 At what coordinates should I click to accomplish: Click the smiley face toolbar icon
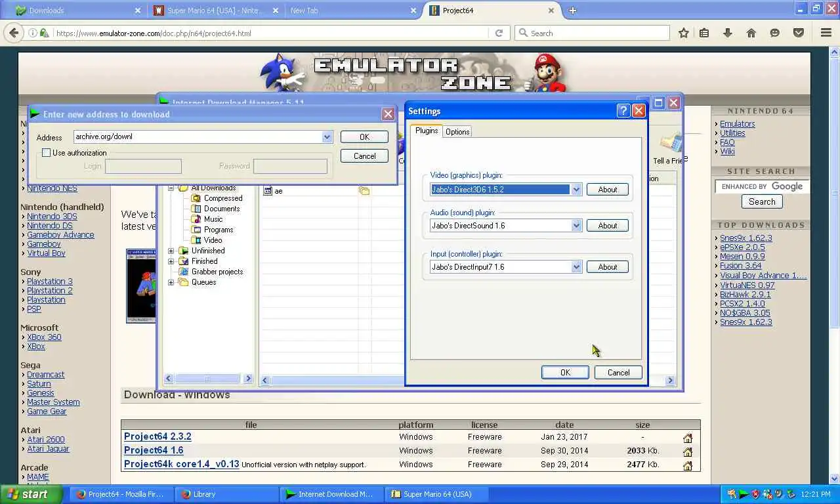[x=775, y=33]
